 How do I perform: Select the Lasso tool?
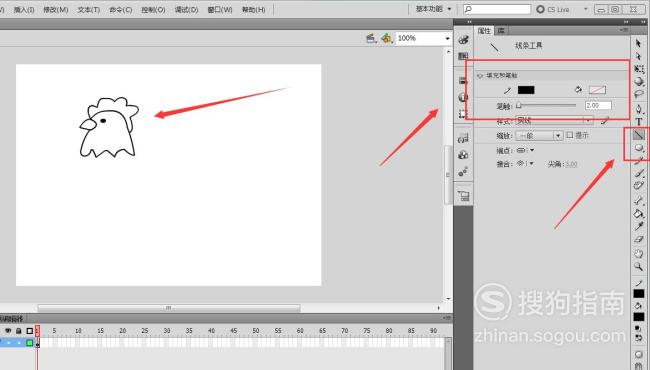tap(639, 94)
